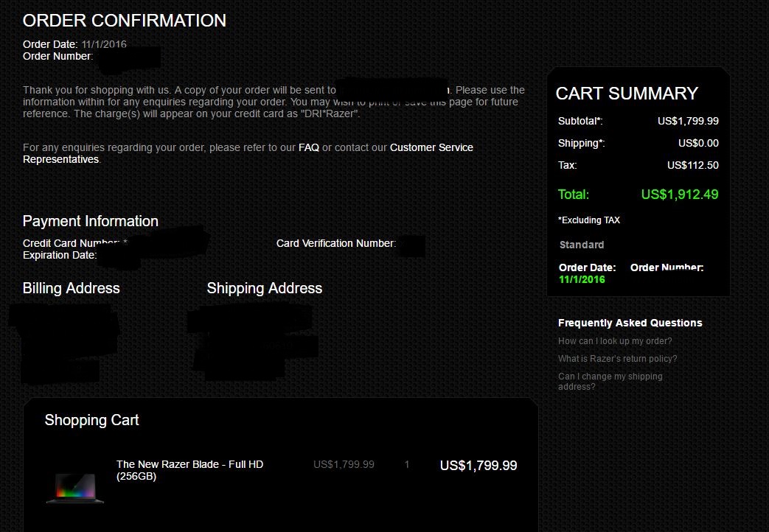Click the Shopping Cart heading
The image size is (769, 532).
pos(91,420)
